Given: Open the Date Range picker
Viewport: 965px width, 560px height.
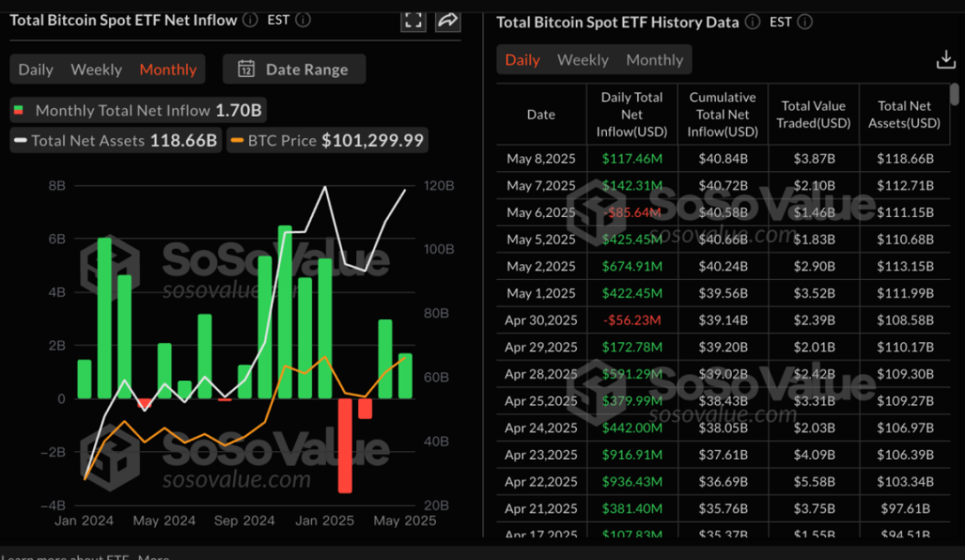Looking at the screenshot, I should [294, 69].
